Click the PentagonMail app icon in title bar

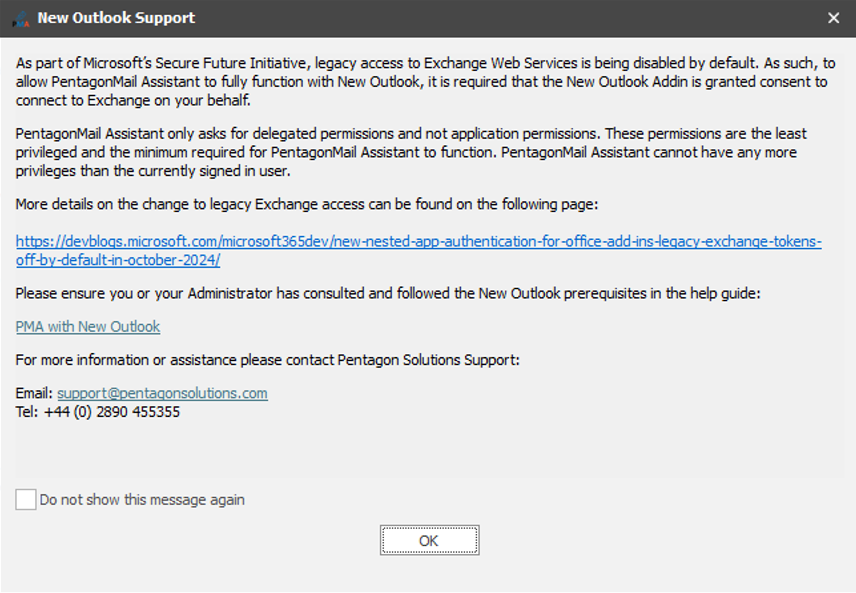(x=19, y=18)
